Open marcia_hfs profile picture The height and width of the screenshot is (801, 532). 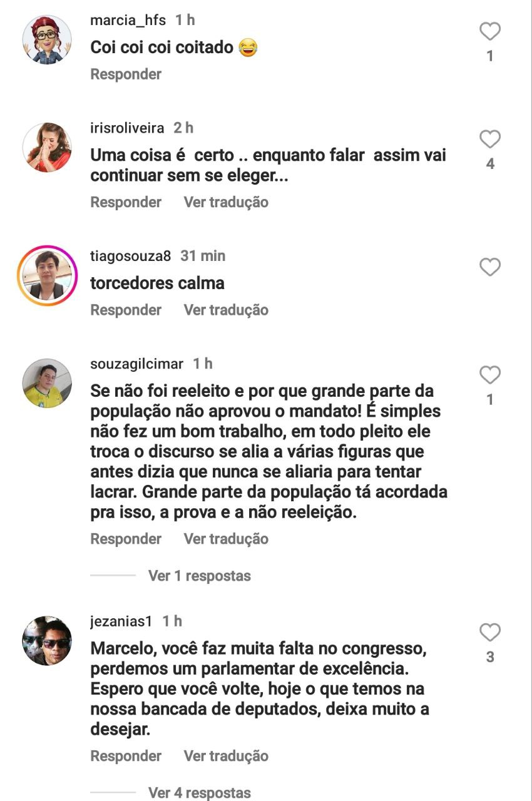click(x=47, y=40)
